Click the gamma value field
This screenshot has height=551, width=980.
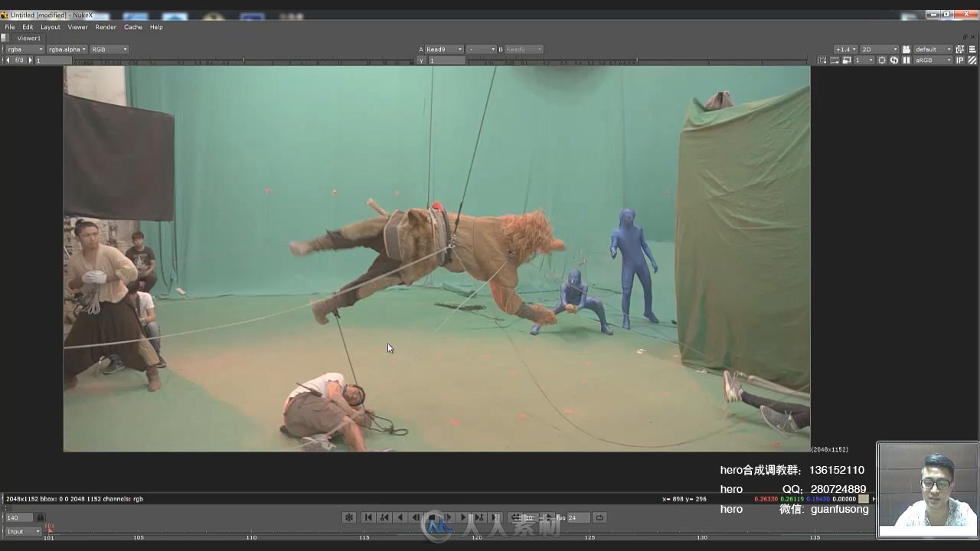[x=446, y=60]
